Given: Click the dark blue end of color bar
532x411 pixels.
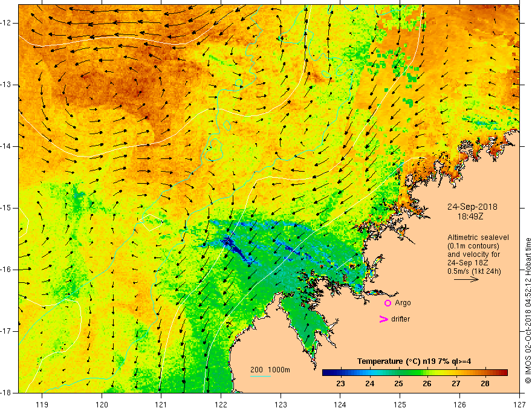Looking at the screenshot, I should coord(326,372).
